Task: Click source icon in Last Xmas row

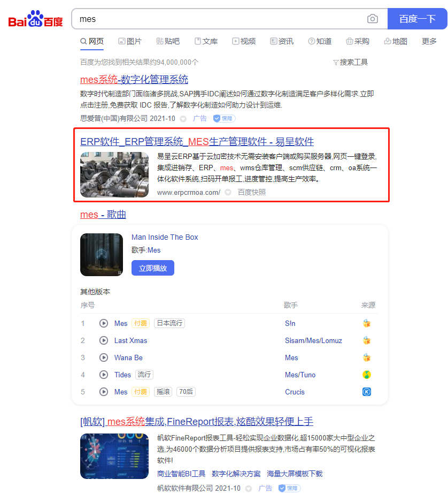Action: [x=366, y=340]
